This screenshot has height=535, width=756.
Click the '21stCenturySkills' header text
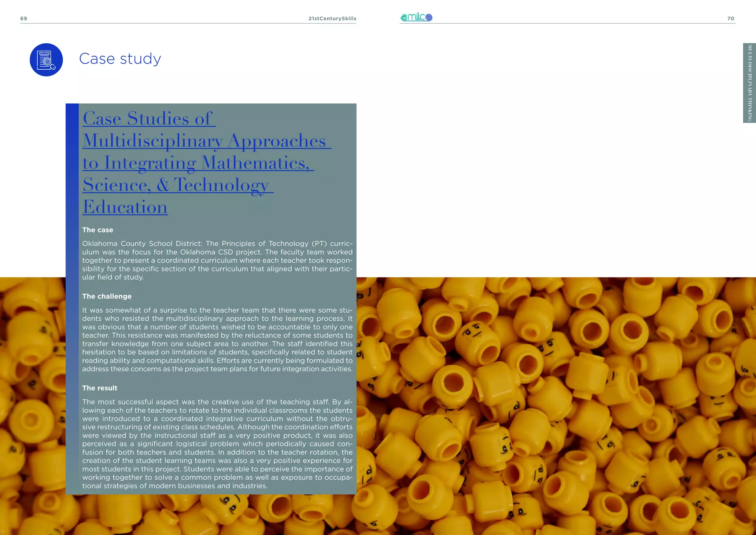(x=332, y=18)
